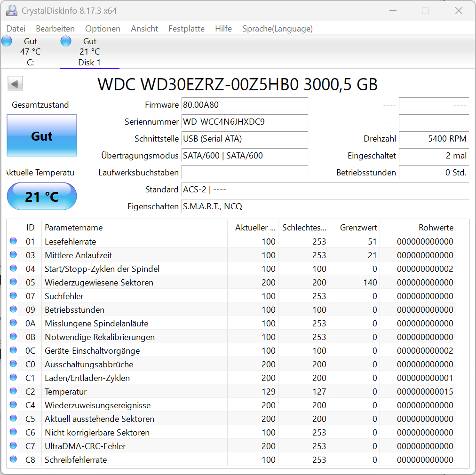Click the health indicator beside Temperatur row
The height and width of the screenshot is (475, 476).
click(x=14, y=391)
